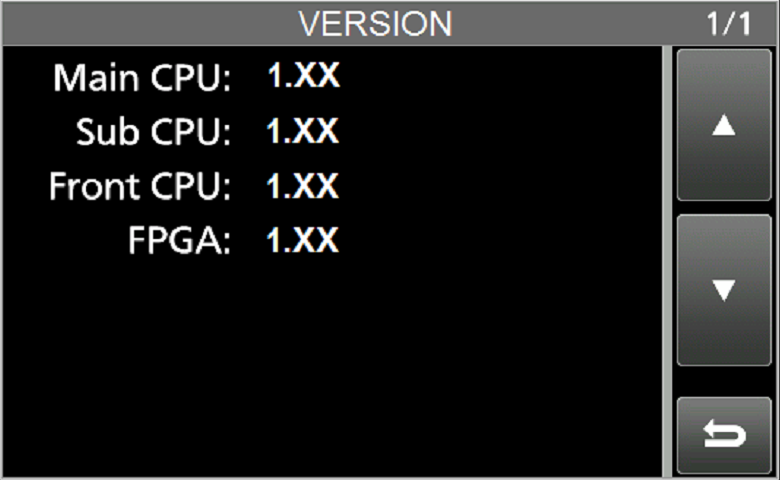Click Main CPU version value 1.XX
Image resolution: width=780 pixels, height=480 pixels.
point(303,77)
